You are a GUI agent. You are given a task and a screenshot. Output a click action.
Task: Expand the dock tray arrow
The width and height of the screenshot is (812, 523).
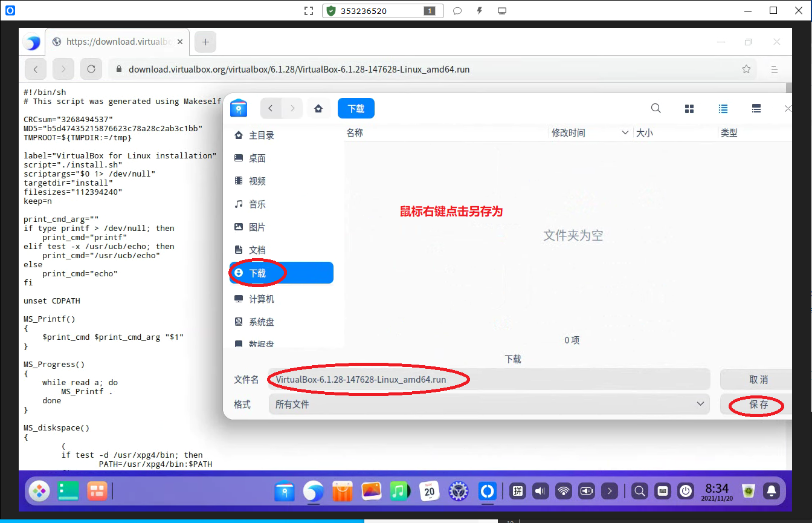(610, 491)
